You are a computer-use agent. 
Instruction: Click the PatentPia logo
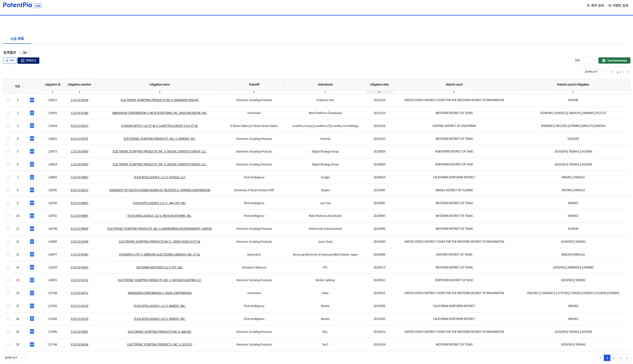(x=18, y=5)
